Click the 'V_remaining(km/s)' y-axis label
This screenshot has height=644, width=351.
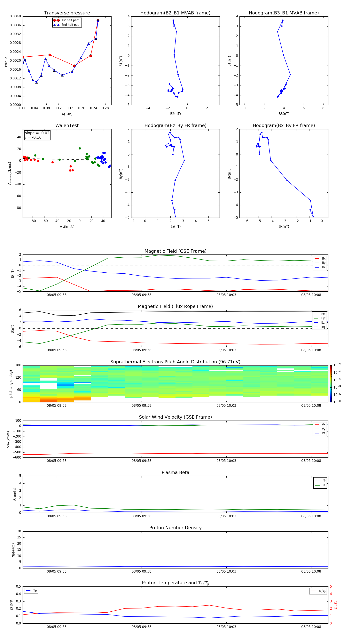pos(10,173)
